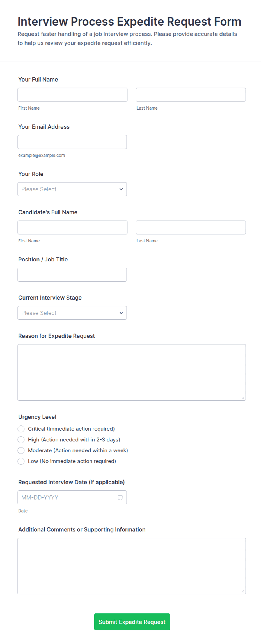
Task: Pick Low urgency radio button
Action: coord(21,461)
